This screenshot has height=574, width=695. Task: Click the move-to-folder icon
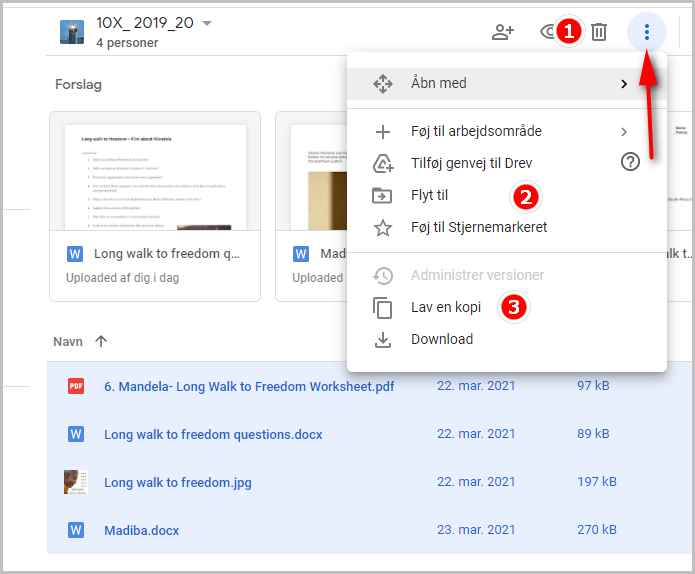point(382,195)
